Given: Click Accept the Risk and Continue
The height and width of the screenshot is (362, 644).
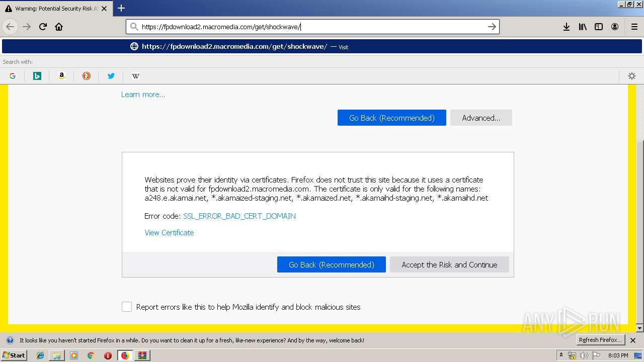Looking at the screenshot, I should pos(449,264).
